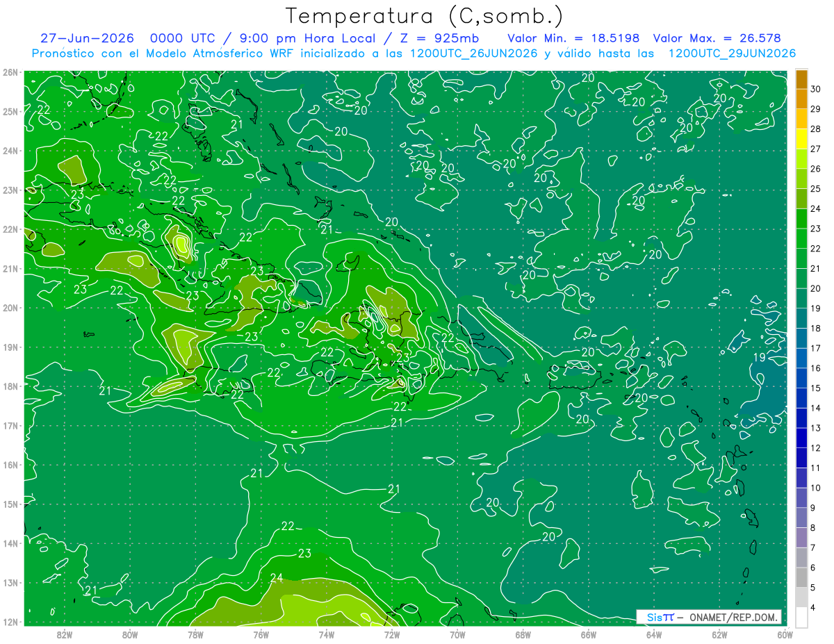Image resolution: width=834 pixels, height=644 pixels.
Task: Click the colorbar label '14'
Action: (815, 408)
